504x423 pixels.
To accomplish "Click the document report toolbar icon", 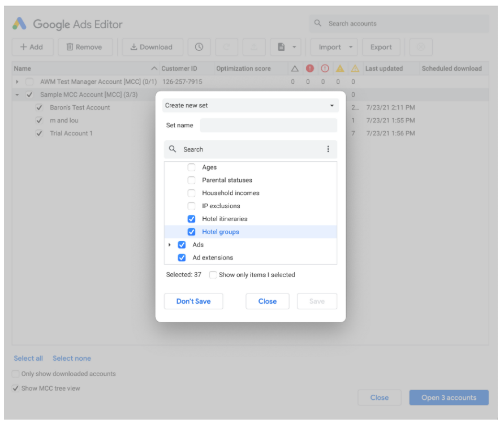I will pyautogui.click(x=281, y=47).
